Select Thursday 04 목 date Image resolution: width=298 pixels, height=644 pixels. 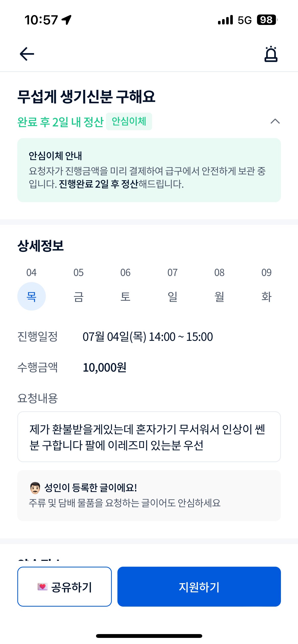pos(32,296)
